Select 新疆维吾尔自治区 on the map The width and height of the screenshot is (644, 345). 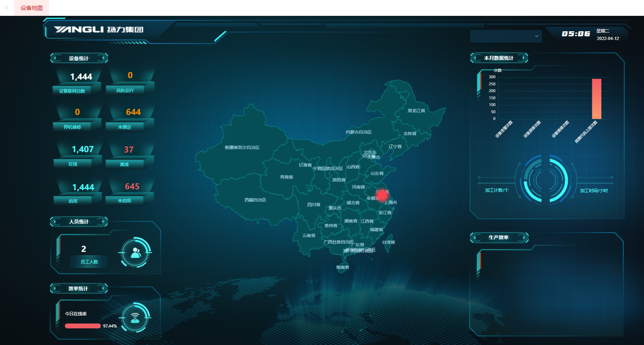[242, 147]
